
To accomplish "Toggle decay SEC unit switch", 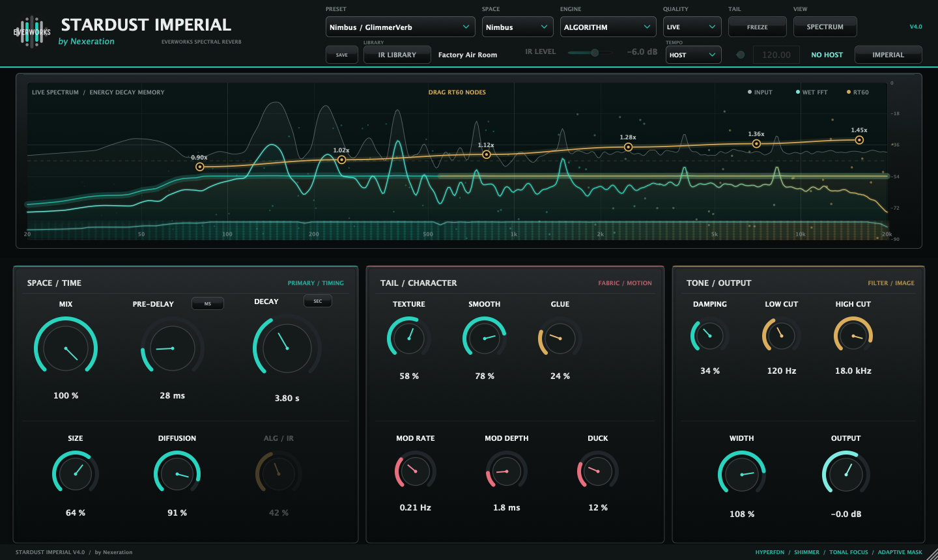I will 318,301.
